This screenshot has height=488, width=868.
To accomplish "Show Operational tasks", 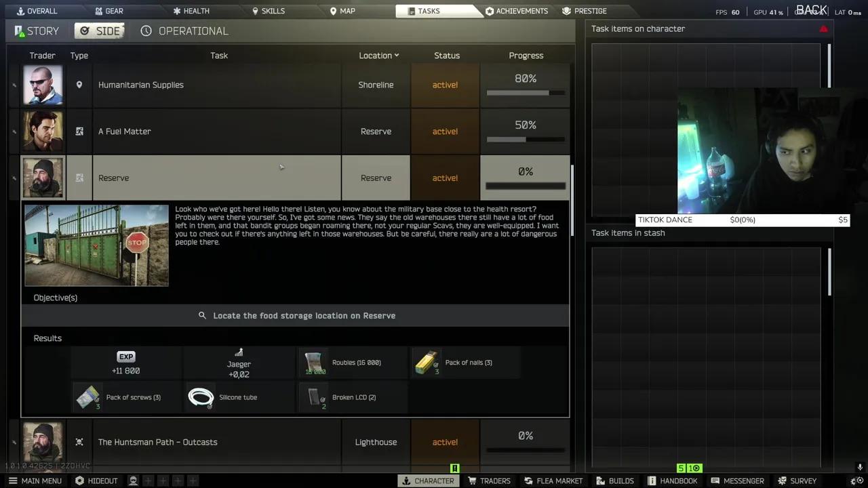I will [184, 31].
